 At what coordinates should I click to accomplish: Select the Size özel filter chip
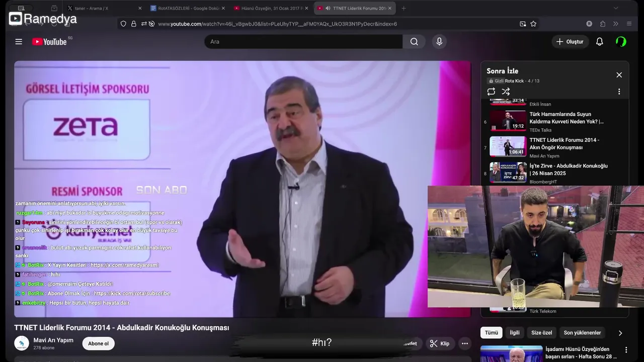click(x=541, y=333)
